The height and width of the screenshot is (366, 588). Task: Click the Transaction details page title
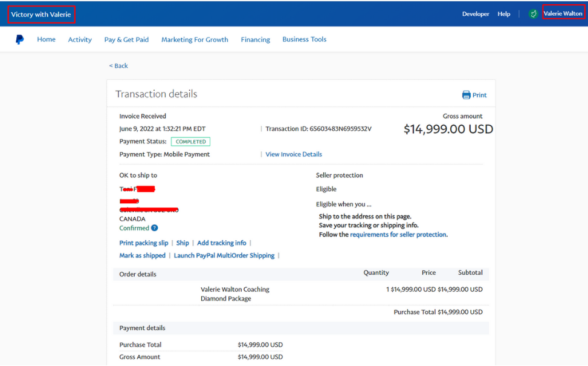point(156,94)
